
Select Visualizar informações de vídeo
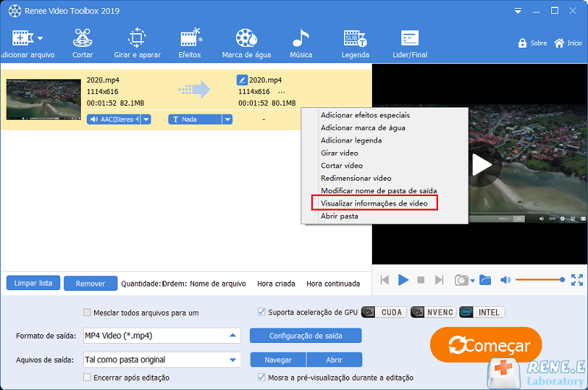(x=375, y=203)
